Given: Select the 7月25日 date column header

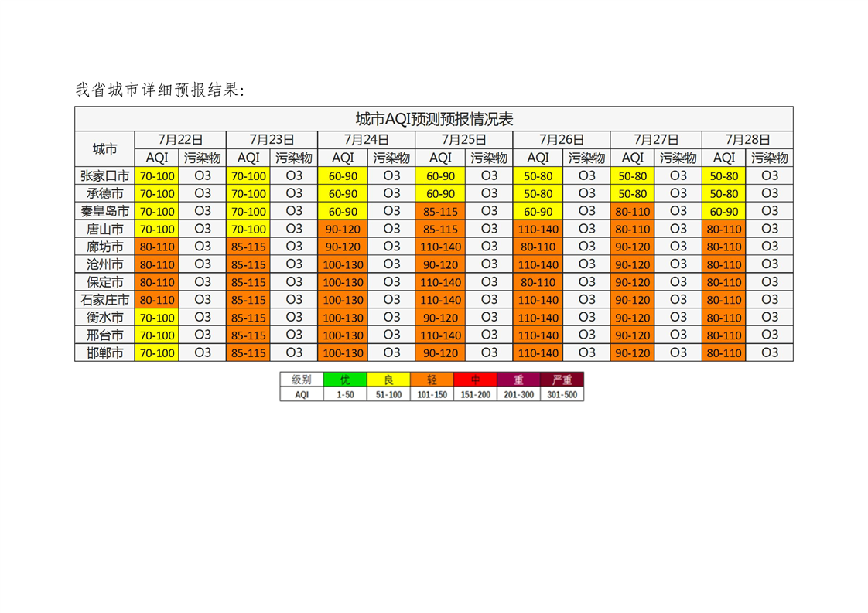Looking at the screenshot, I should 463,140.
